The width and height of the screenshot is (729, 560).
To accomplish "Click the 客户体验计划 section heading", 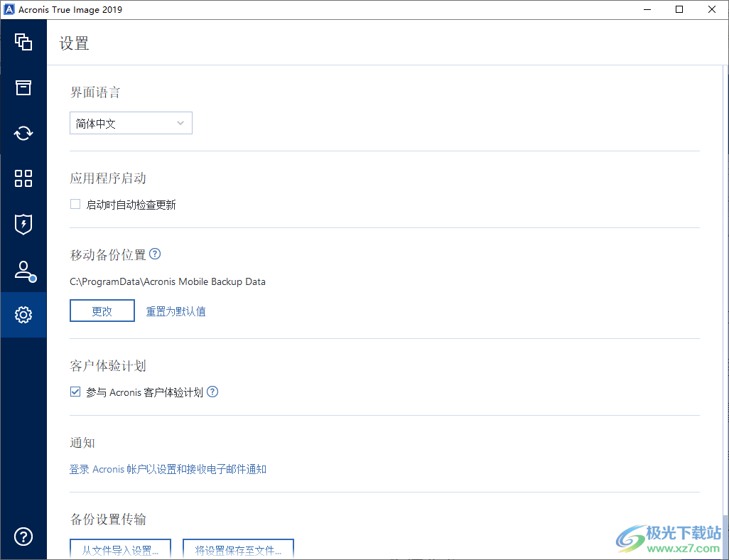I will [x=108, y=366].
